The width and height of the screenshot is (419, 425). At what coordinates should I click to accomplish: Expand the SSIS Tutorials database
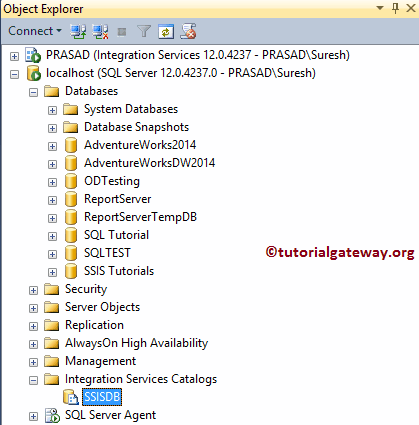click(52, 272)
